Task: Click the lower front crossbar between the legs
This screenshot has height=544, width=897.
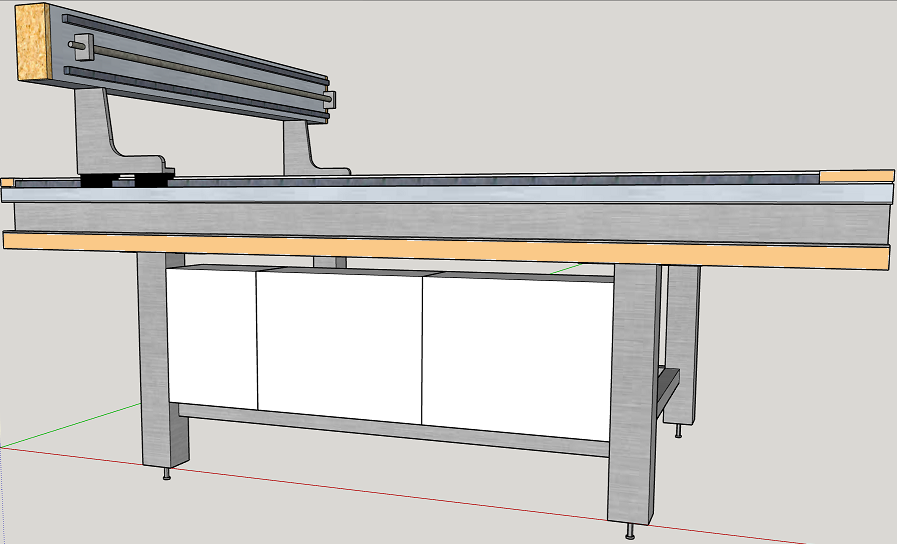Action: pos(400,430)
